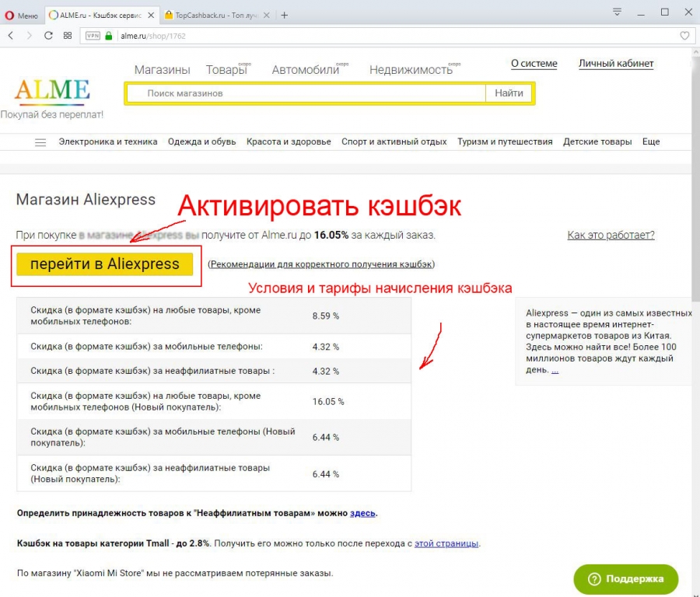
Task: Open the Speed Dial grid icon
Action: pyautogui.click(x=68, y=36)
